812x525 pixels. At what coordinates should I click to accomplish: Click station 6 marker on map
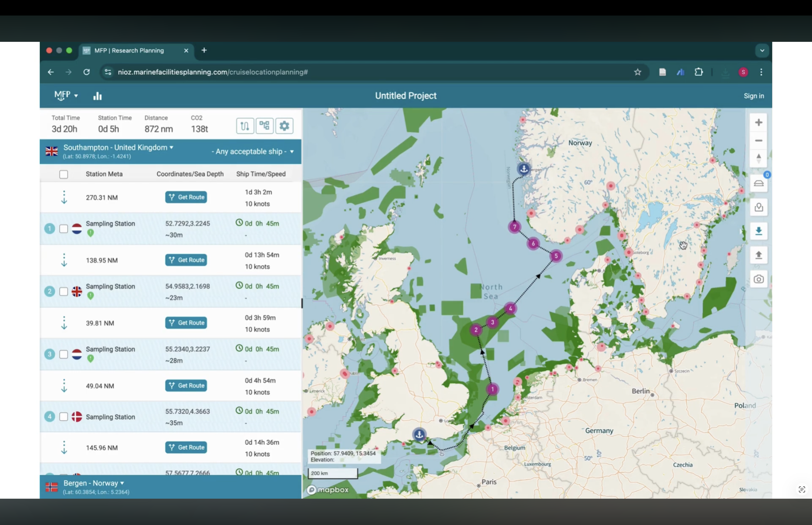click(x=533, y=243)
